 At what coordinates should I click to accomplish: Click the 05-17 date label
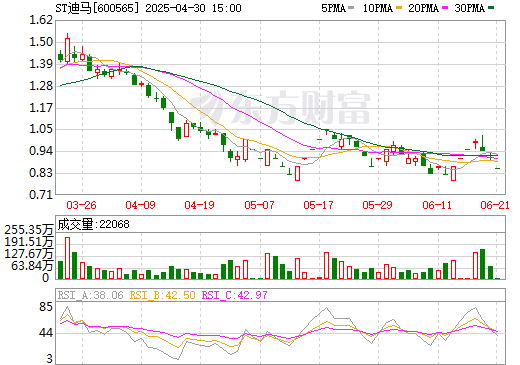coord(318,205)
